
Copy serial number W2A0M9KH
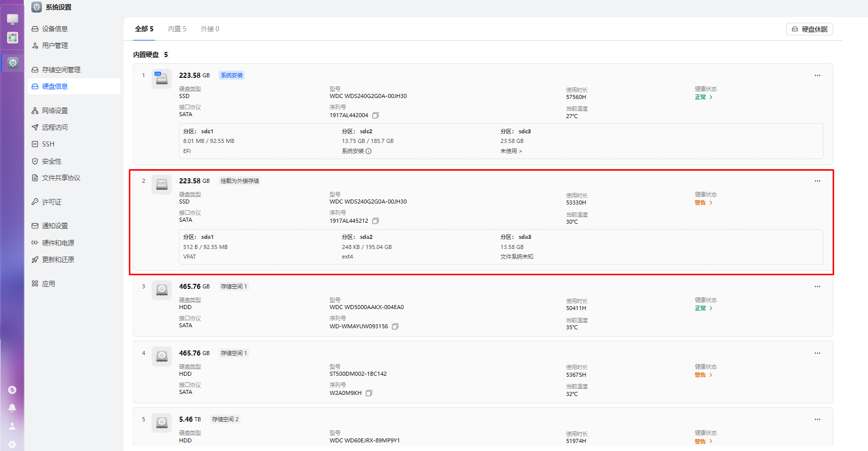pos(369,393)
